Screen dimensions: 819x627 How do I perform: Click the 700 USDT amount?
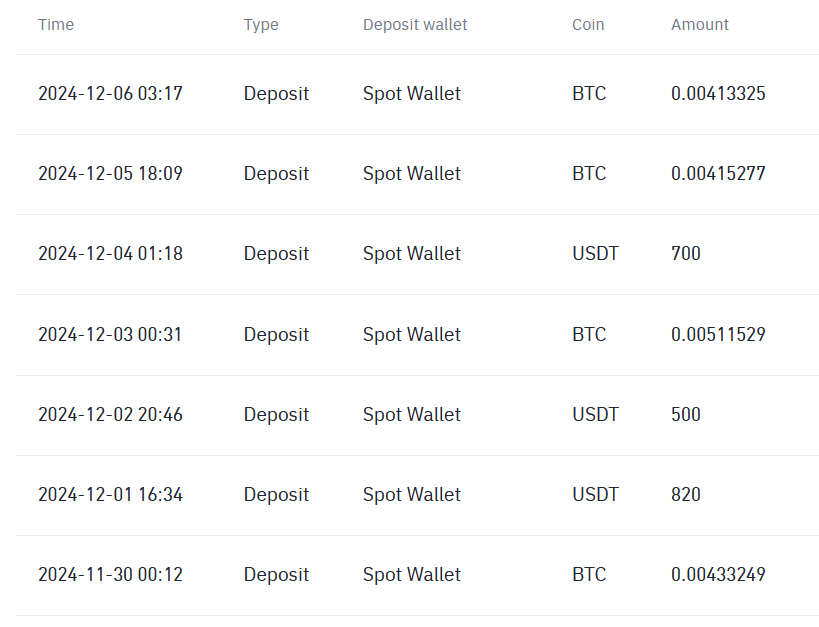686,254
